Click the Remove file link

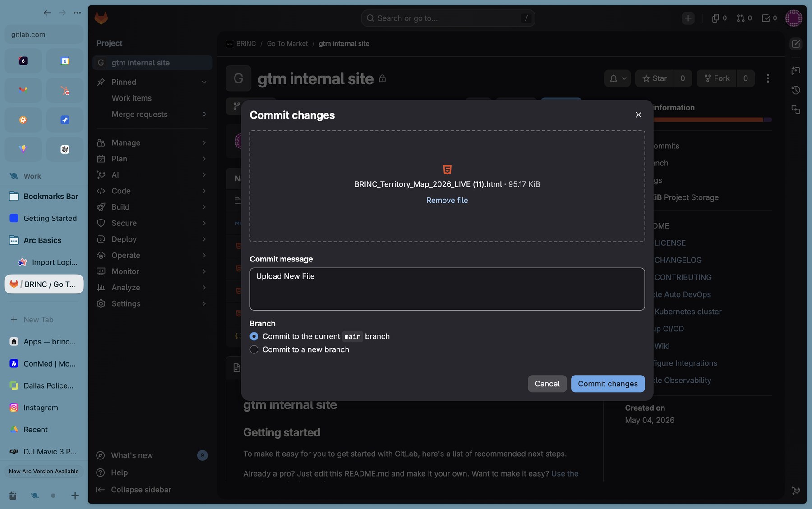pyautogui.click(x=447, y=200)
